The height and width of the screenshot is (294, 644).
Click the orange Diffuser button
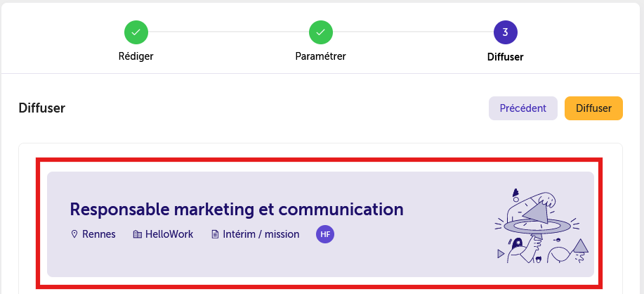[x=593, y=108]
